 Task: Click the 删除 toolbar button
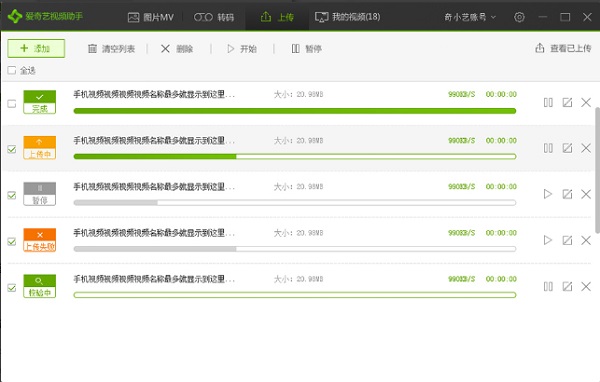pos(177,49)
